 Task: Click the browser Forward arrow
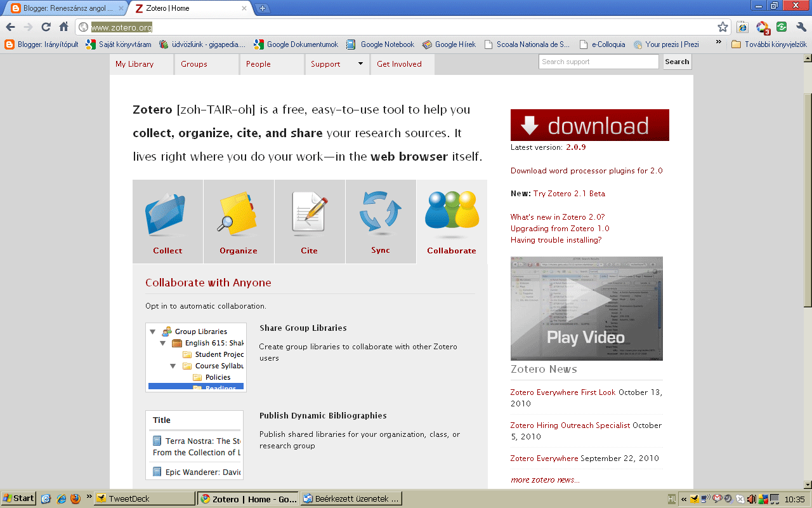point(28,27)
